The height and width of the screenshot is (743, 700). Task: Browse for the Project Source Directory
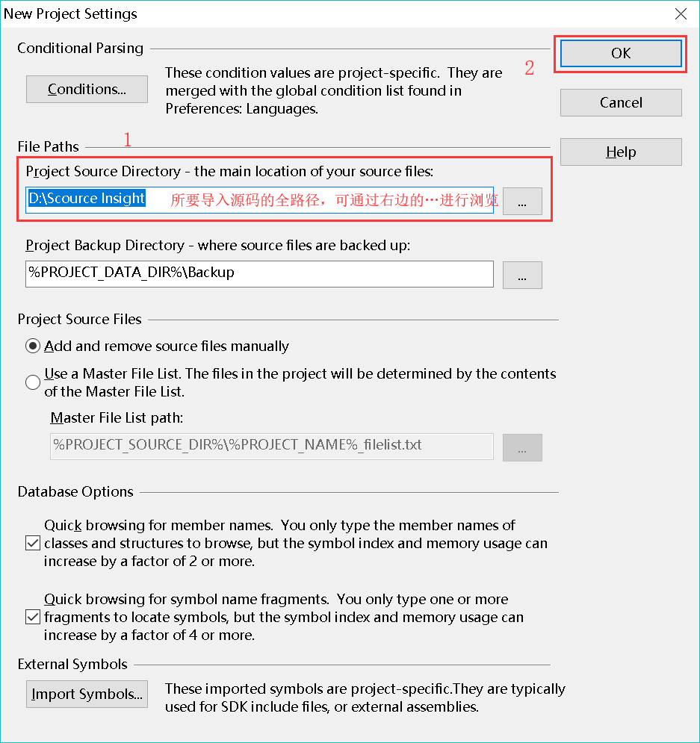[x=522, y=202]
